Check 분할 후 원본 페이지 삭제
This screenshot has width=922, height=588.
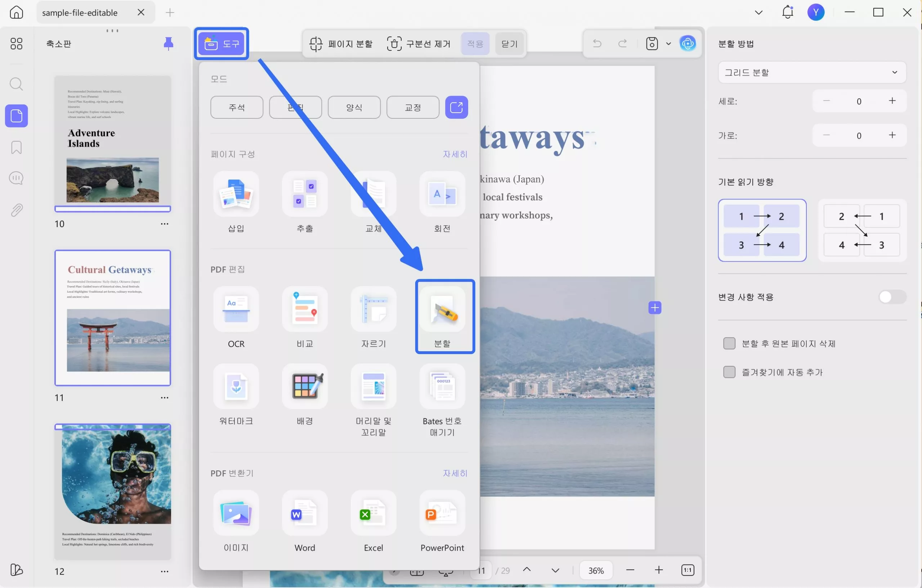[729, 344]
